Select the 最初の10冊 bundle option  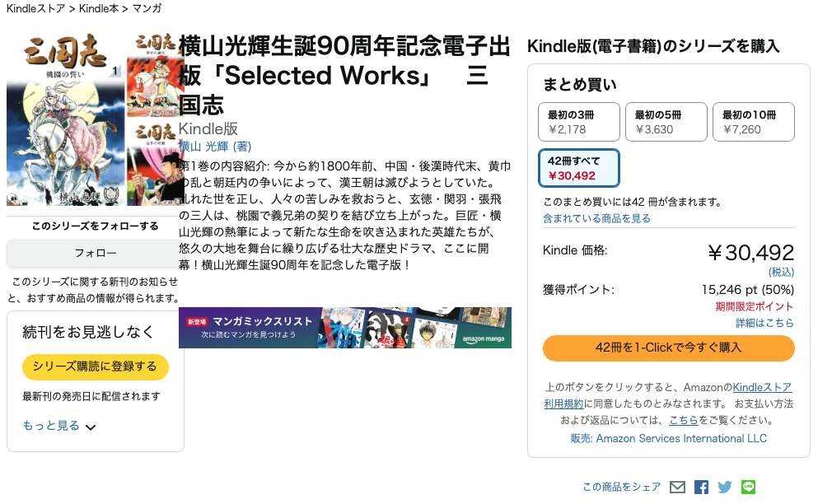(753, 122)
